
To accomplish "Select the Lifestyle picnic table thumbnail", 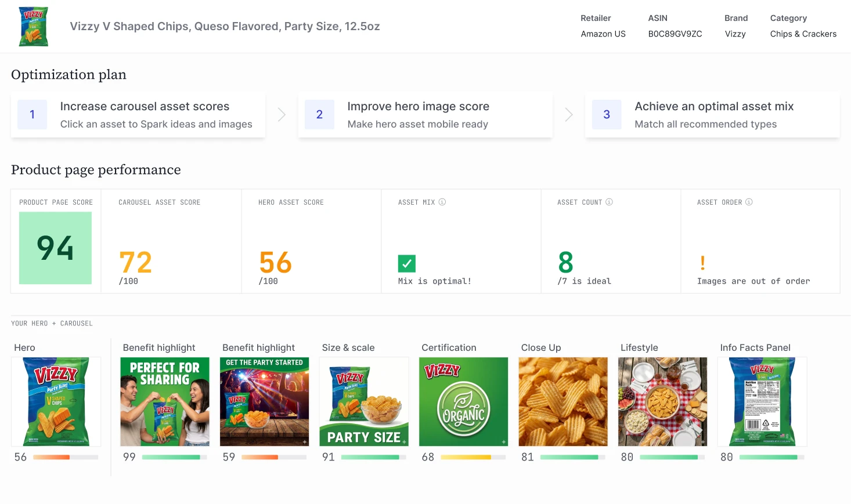I will click(x=662, y=401).
